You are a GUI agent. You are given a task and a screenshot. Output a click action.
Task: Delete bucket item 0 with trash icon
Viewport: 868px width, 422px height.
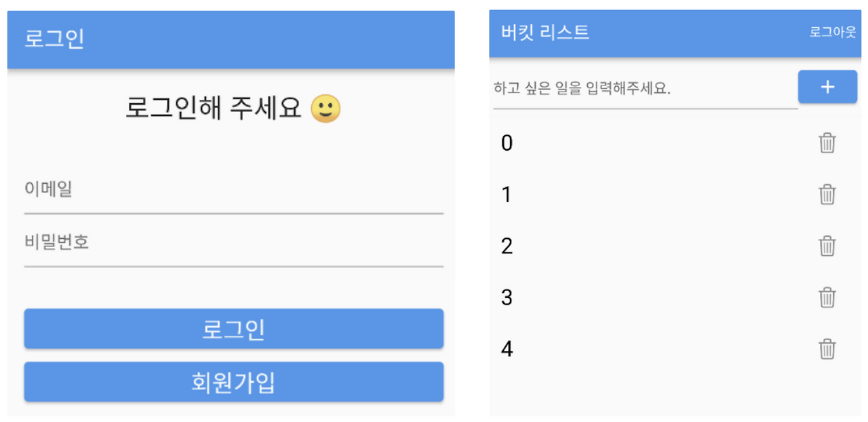point(827,143)
